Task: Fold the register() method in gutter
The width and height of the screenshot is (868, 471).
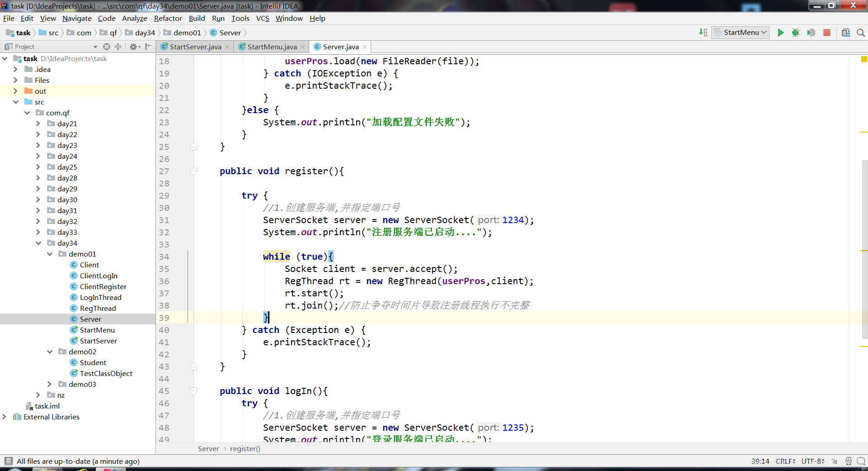Action: point(194,171)
